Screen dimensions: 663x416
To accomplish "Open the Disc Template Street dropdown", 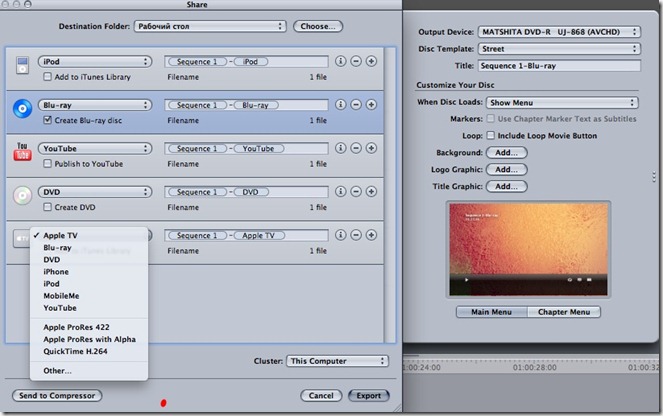I will (x=559, y=49).
